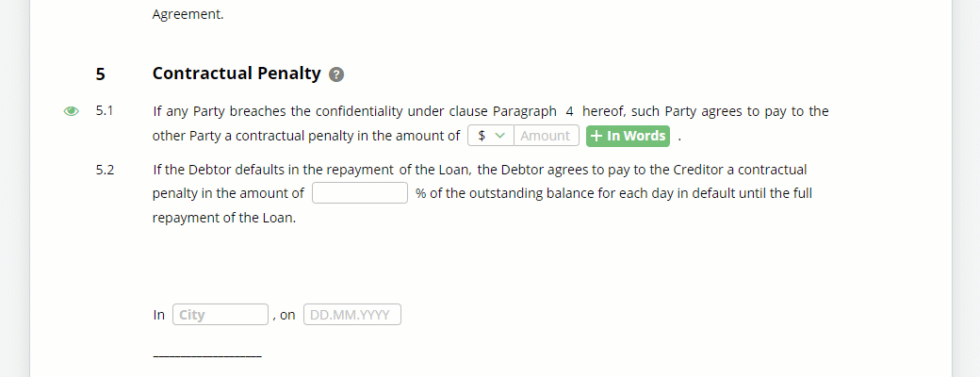Click the clause number 5.2
This screenshot has width=980, height=377.
105,170
